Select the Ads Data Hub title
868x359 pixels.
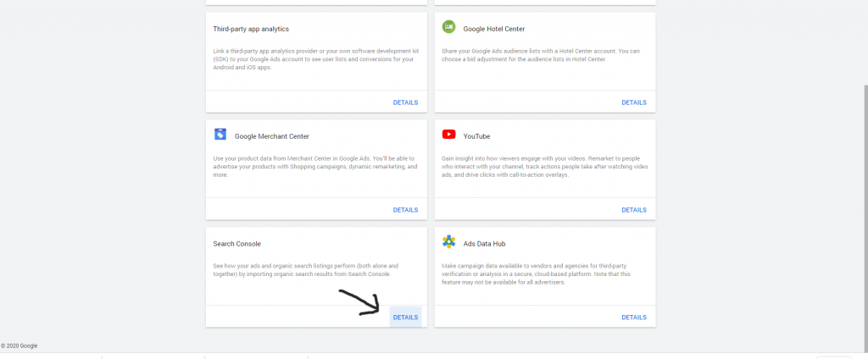point(484,243)
